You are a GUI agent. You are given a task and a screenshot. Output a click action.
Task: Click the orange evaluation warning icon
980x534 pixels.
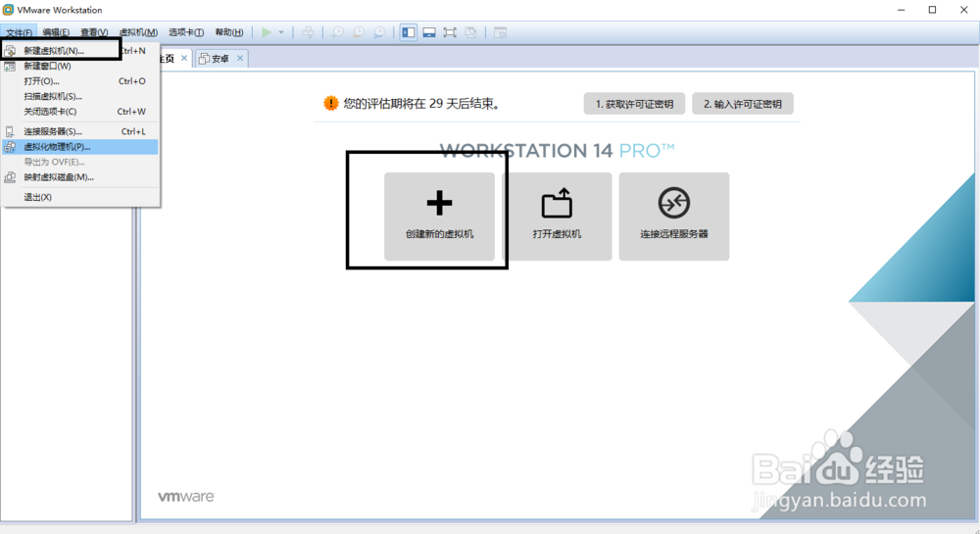[x=330, y=103]
